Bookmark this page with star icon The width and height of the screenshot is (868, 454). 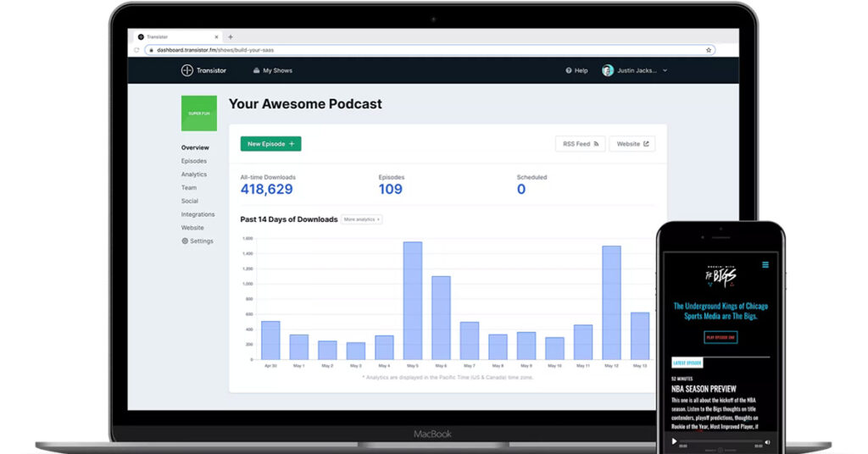pos(709,50)
